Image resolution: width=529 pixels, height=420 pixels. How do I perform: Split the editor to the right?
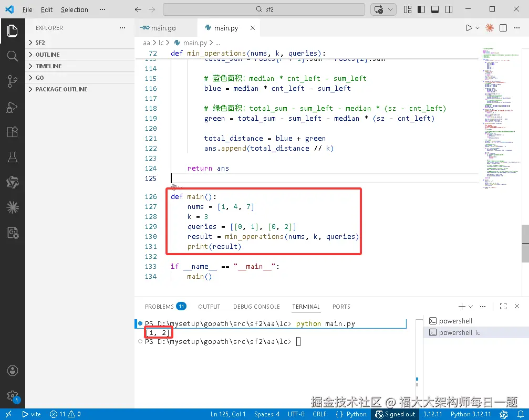(503, 28)
